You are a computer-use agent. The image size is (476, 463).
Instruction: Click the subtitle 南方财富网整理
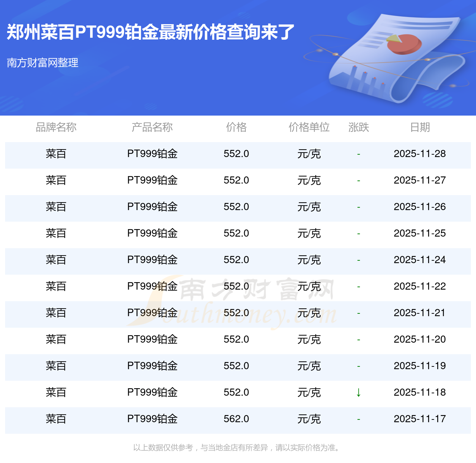point(42,63)
